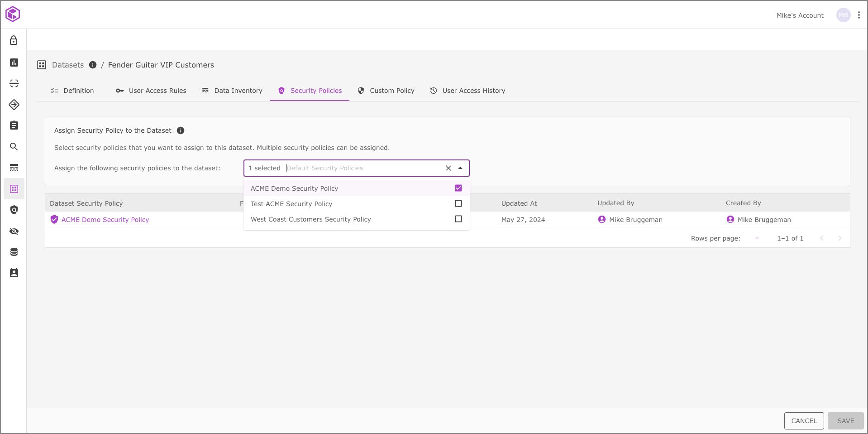The height and width of the screenshot is (434, 868).
Task: Select the Security Policies tab
Action: pyautogui.click(x=310, y=91)
